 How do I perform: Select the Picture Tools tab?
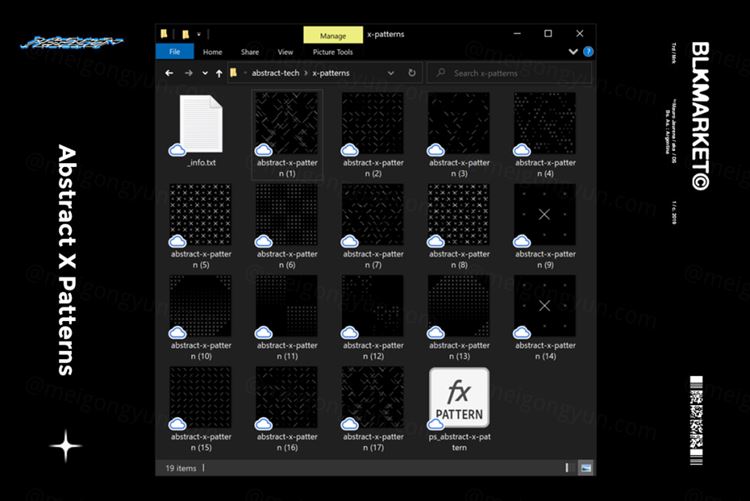[332, 52]
